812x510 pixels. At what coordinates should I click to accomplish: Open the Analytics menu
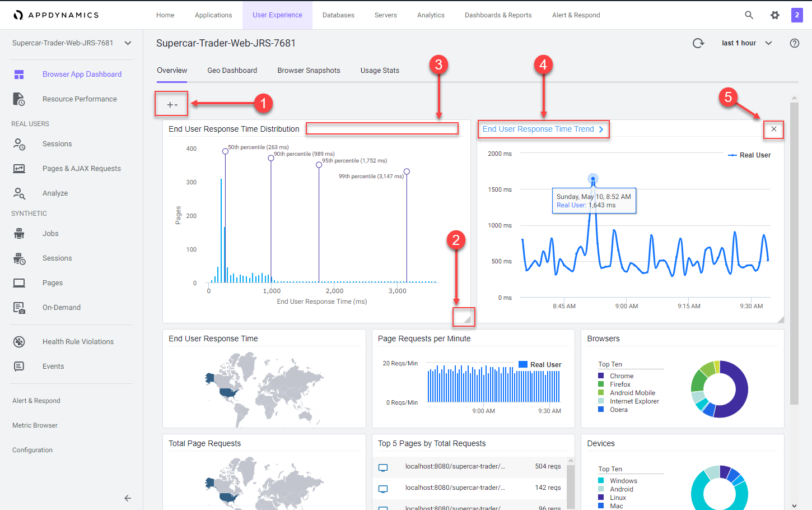[x=431, y=15]
